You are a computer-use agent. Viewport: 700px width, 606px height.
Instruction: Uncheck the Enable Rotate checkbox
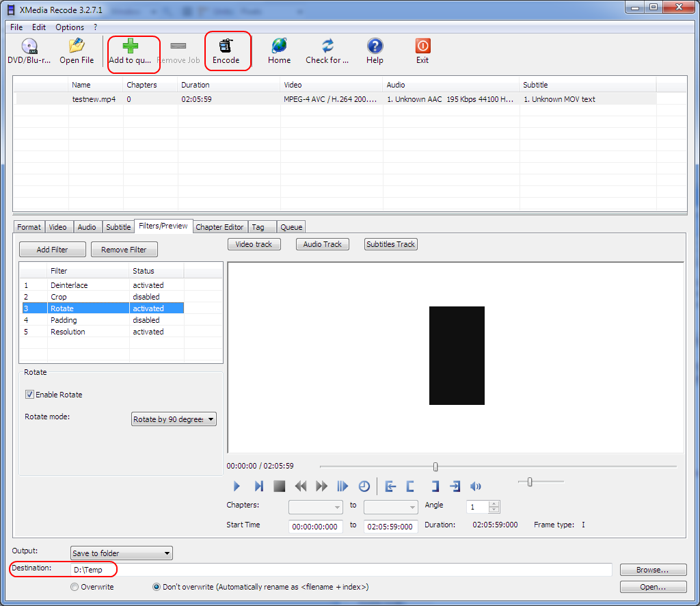click(x=30, y=395)
